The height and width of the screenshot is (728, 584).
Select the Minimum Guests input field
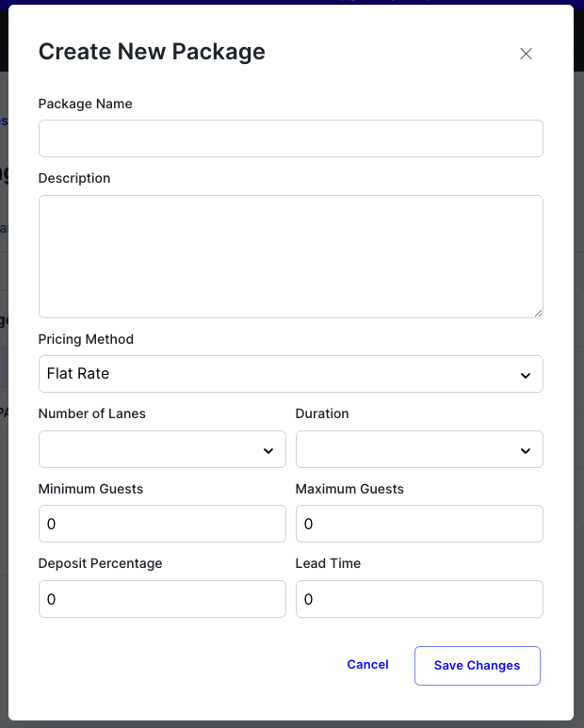[x=162, y=524]
